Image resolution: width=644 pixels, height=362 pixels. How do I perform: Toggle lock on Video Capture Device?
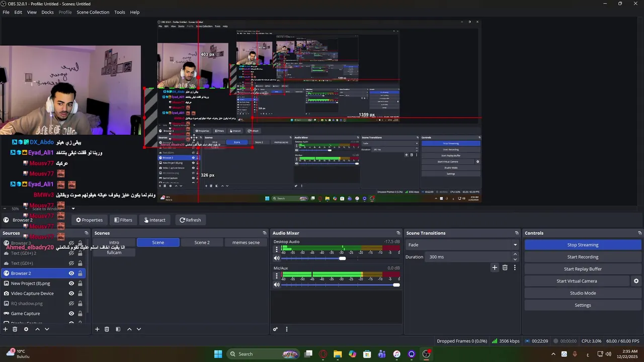pyautogui.click(x=79, y=293)
